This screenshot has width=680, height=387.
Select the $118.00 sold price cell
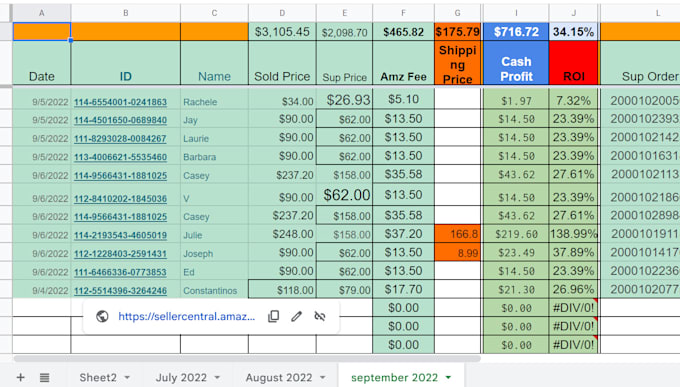(282, 289)
